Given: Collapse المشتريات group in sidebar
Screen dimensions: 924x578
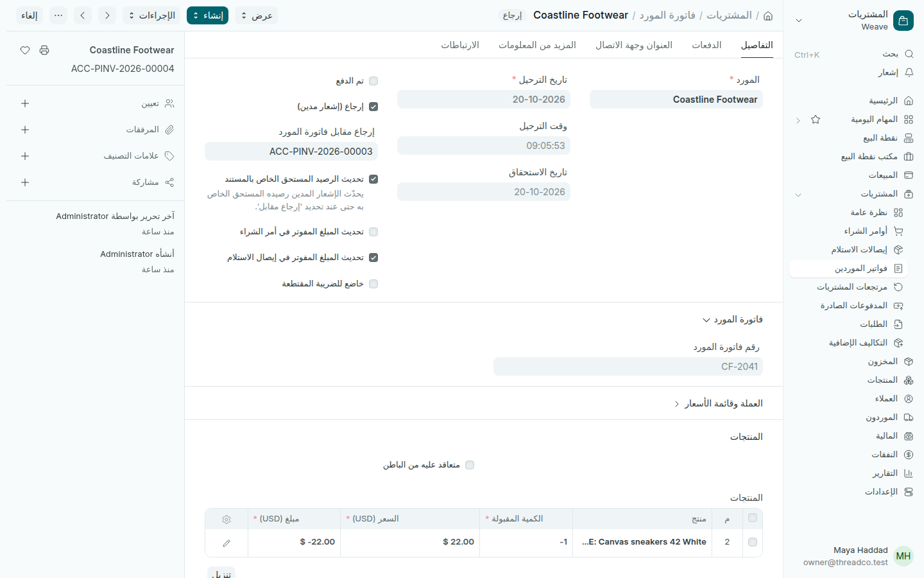Looking at the screenshot, I should click(798, 195).
